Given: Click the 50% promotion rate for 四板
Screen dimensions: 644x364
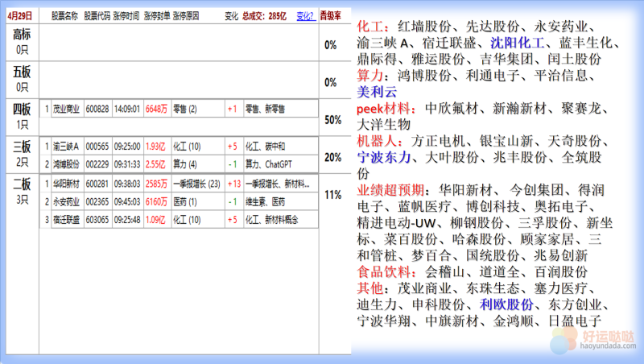Looking at the screenshot, I should (x=332, y=120).
